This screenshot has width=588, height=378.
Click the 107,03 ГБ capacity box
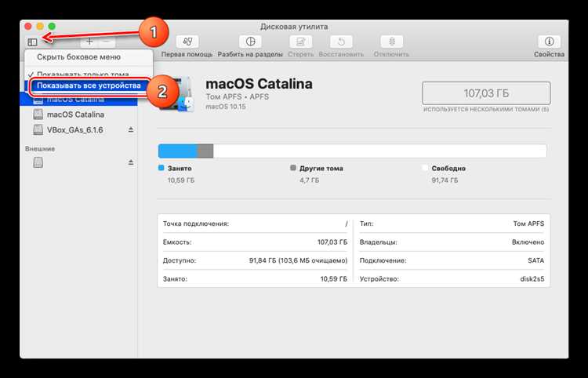pos(486,93)
